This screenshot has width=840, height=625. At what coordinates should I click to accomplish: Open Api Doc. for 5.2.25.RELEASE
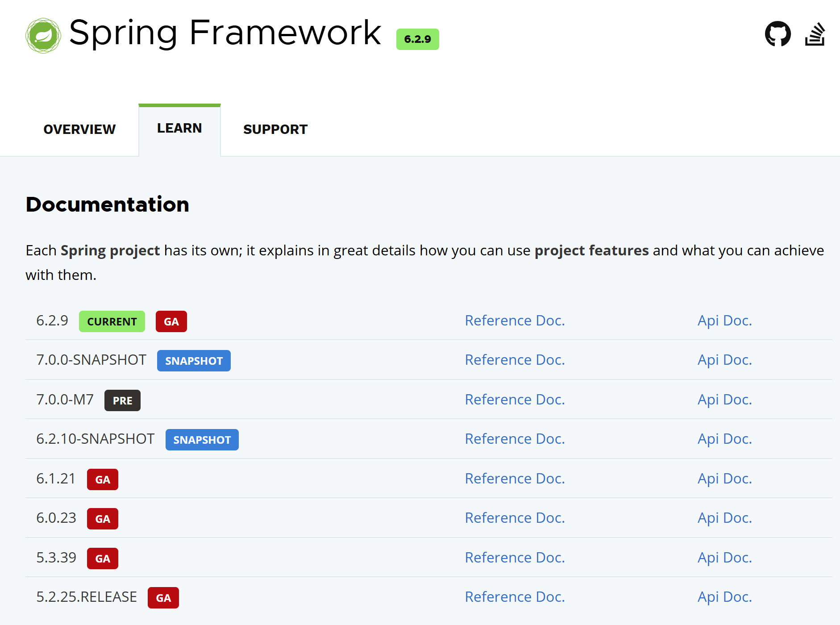pos(725,597)
